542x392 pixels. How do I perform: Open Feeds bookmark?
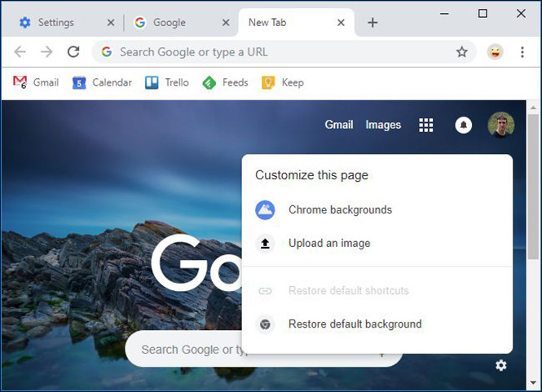226,82
